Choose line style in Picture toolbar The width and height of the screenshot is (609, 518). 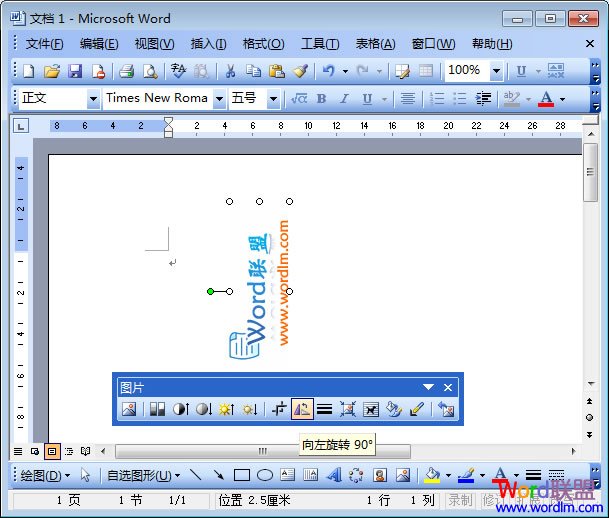pyautogui.click(x=324, y=409)
